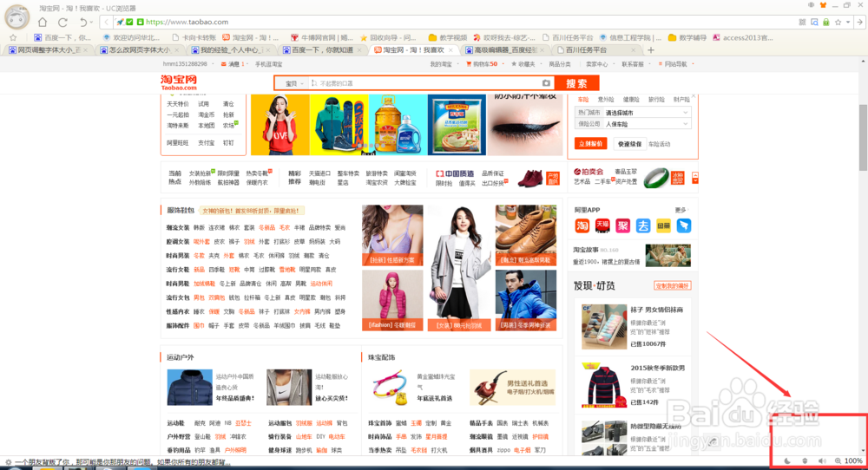Open the 去 app icon

(x=642, y=225)
